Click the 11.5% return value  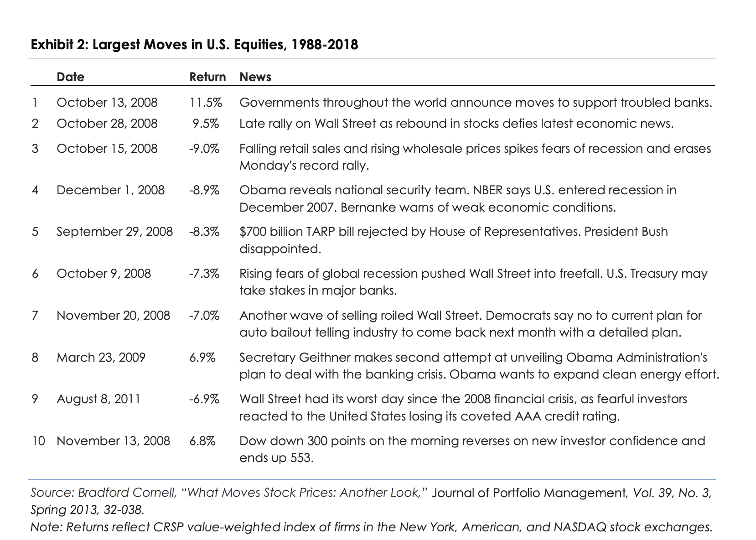206,103
